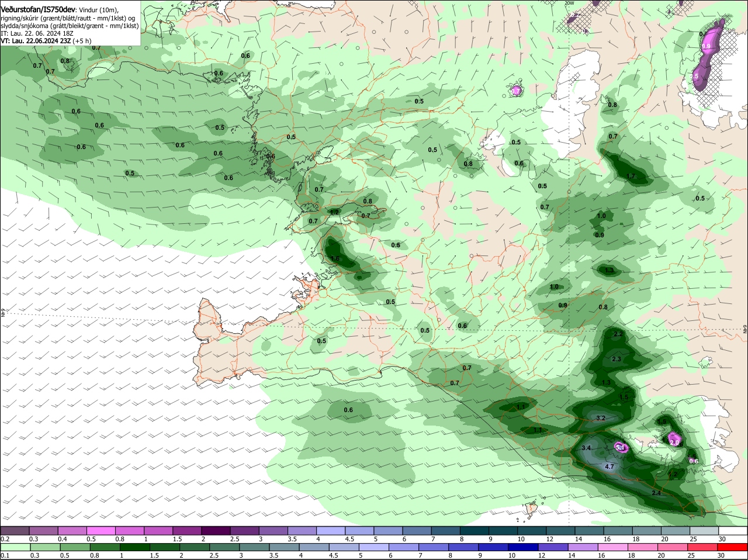Click the 20W longitude label
This screenshot has height=560, width=748.
569,3
